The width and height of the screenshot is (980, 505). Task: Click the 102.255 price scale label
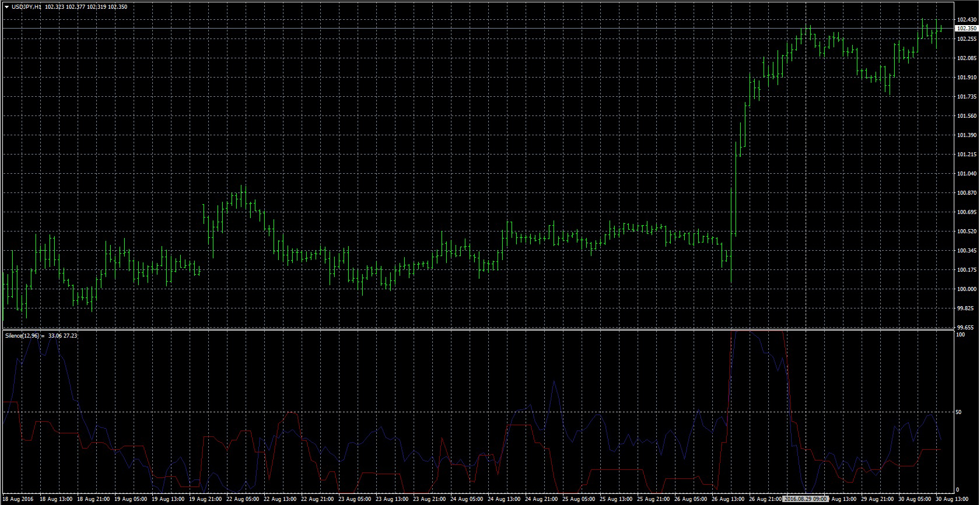[x=967, y=39]
